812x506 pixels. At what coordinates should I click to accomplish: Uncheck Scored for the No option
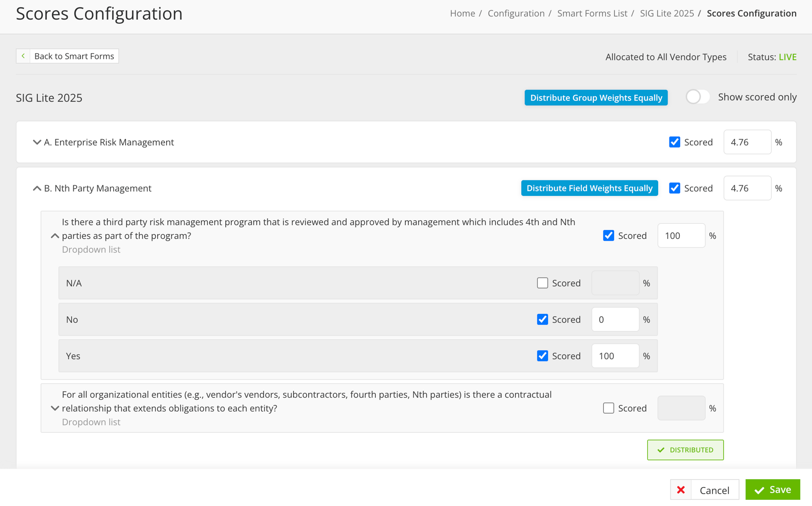tap(542, 319)
